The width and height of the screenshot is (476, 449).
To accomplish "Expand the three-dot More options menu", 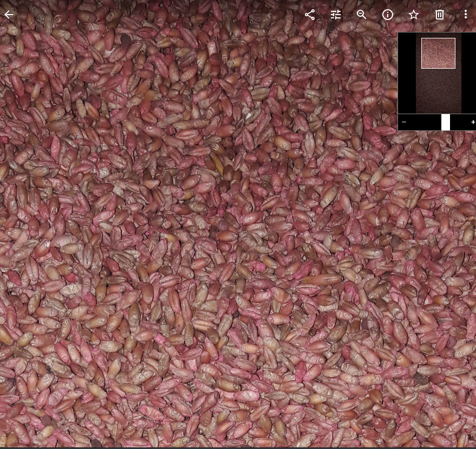I will [x=465, y=15].
